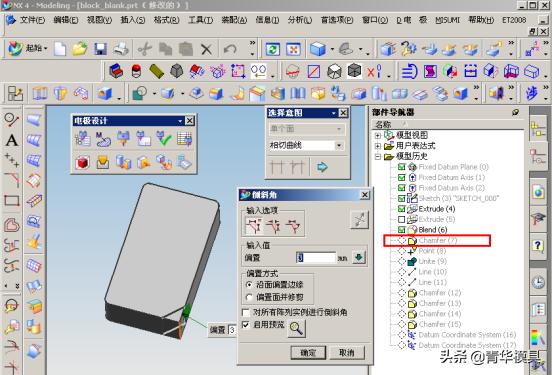Select 'offset faces and trim' radio button
This screenshot has width=552, height=375.
point(249,297)
